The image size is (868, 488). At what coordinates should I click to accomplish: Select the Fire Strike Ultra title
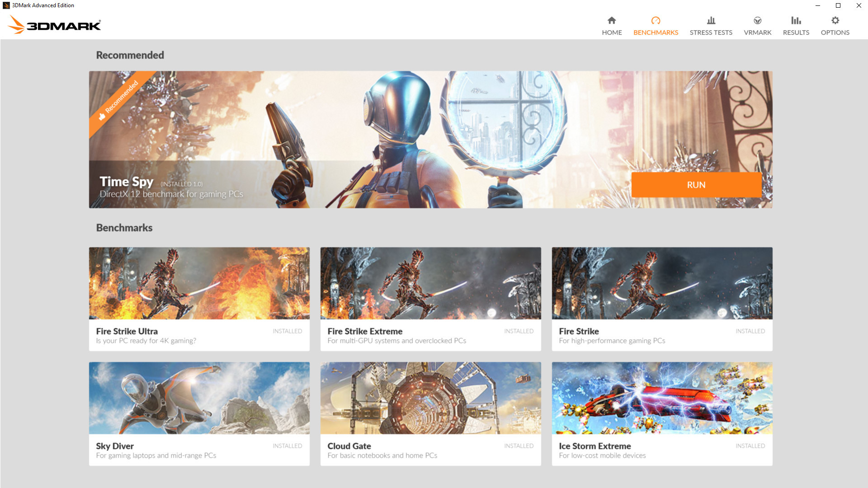(x=127, y=331)
